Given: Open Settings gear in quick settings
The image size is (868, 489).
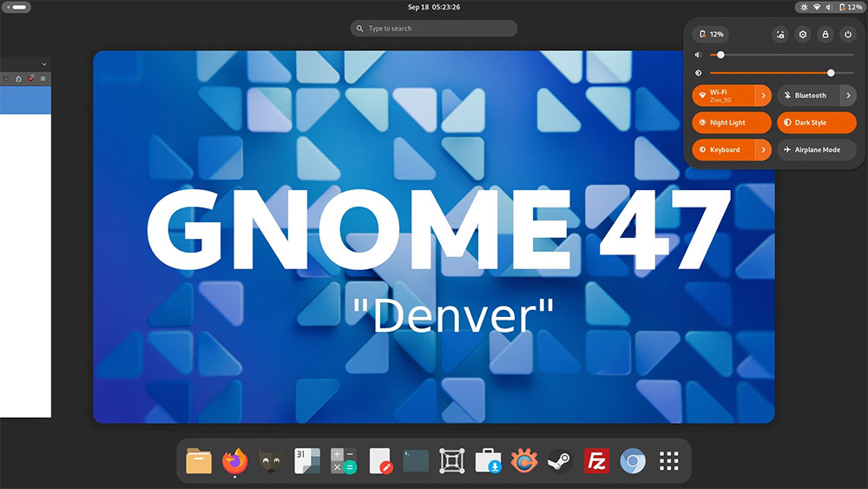Looking at the screenshot, I should click(x=803, y=35).
